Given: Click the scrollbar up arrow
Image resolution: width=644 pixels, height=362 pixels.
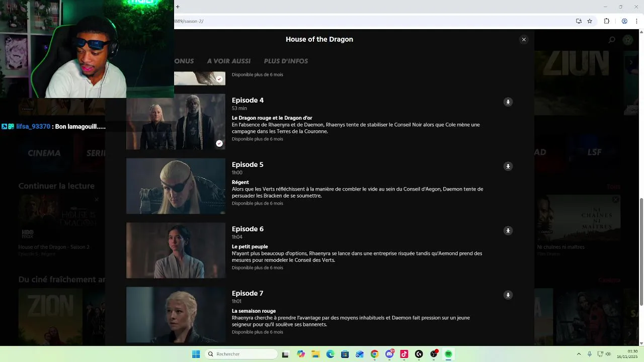Looking at the screenshot, I should (641, 32).
